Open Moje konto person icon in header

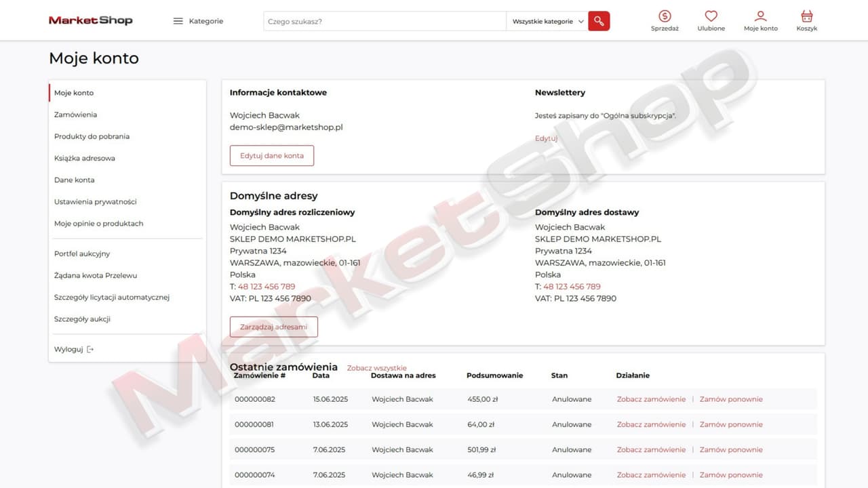pyautogui.click(x=760, y=16)
